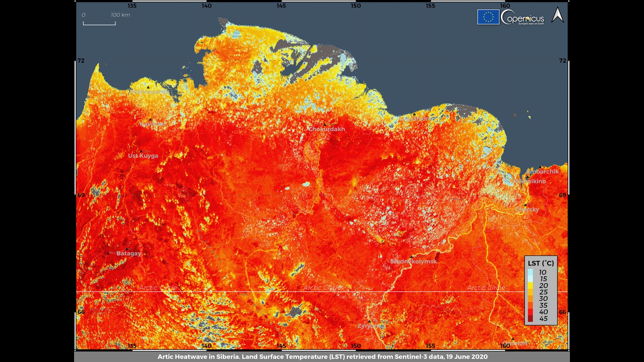Click the north arrow symbol
644x362 pixels.
click(x=557, y=15)
